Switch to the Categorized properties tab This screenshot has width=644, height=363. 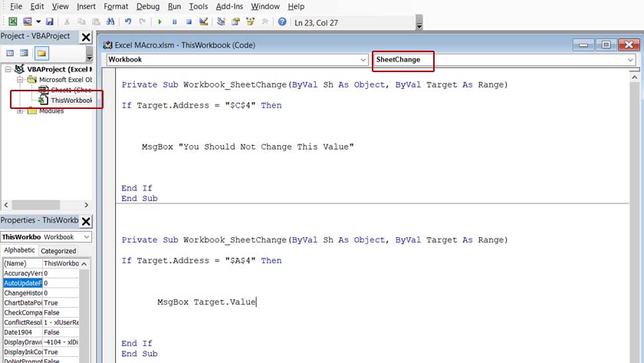coord(58,251)
